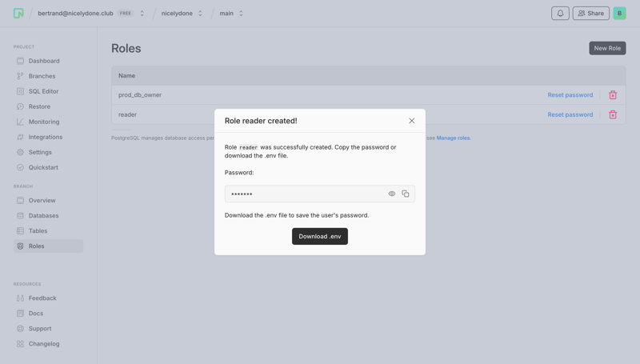Delete the reader role trash icon
640x364 pixels.
click(x=613, y=115)
